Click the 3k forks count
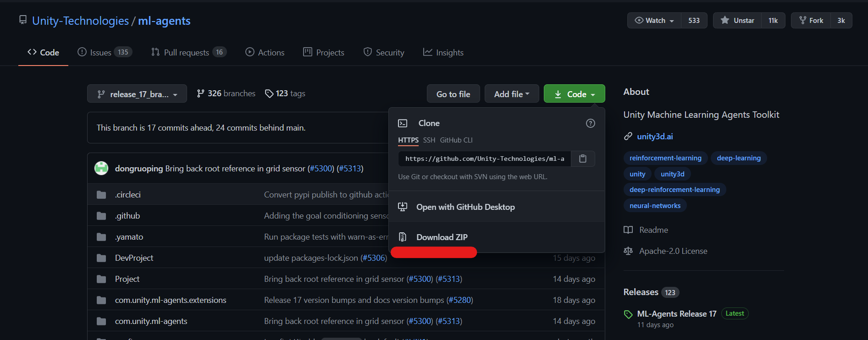The height and width of the screenshot is (340, 868). [x=841, y=21]
